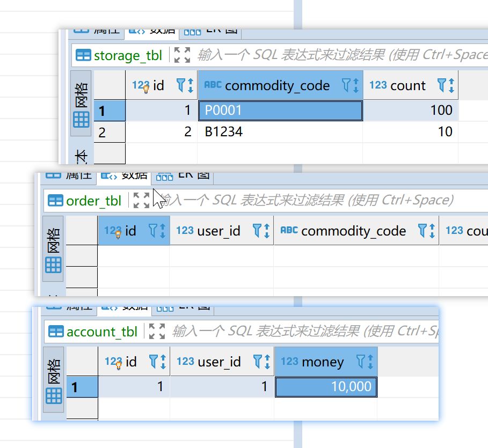This screenshot has width=488, height=448.
Task: Select cell P0001 in storage_tbl
Action: (280, 111)
